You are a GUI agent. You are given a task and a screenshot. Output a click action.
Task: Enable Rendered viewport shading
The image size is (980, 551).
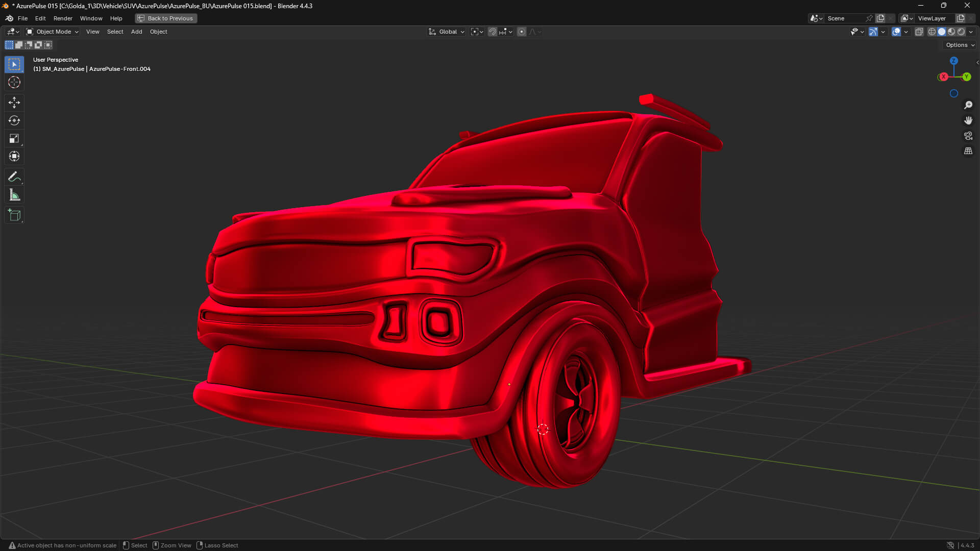tap(962, 32)
